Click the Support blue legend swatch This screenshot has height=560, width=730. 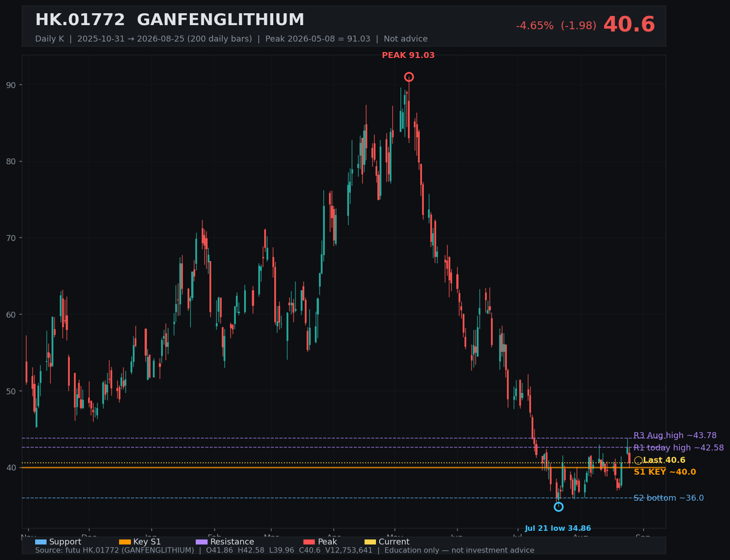tap(41, 542)
